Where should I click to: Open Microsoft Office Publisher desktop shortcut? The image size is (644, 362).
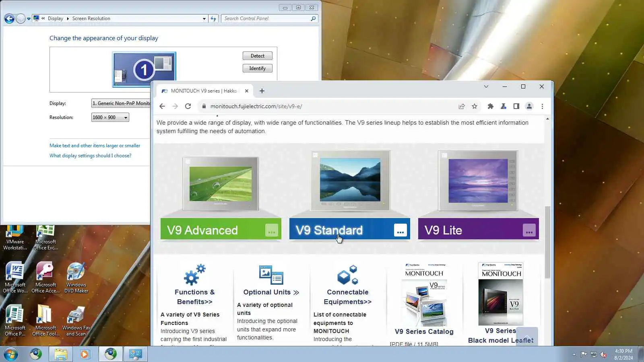tap(15, 321)
